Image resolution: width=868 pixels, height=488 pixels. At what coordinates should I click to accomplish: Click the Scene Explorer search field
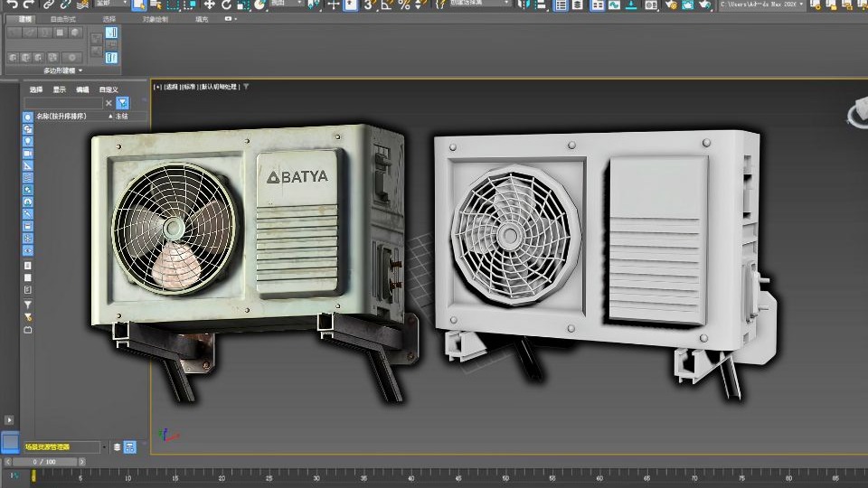point(63,103)
